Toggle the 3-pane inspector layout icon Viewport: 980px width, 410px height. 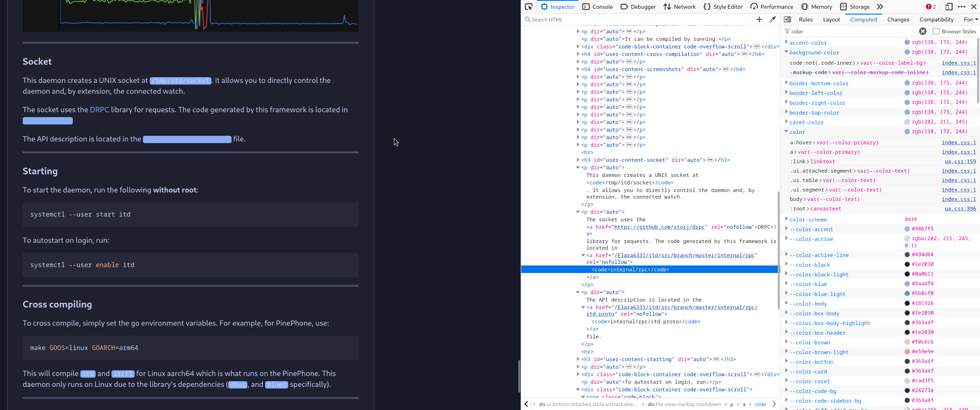coord(787,19)
